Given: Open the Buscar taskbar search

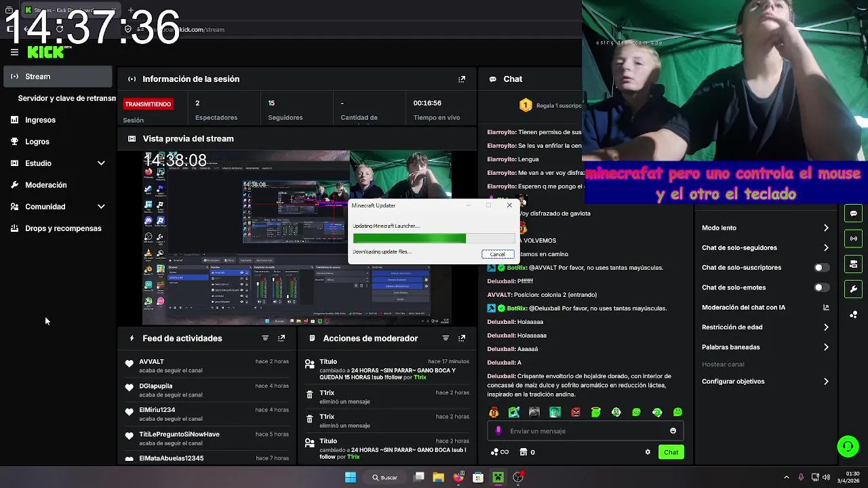Looking at the screenshot, I should point(384,477).
